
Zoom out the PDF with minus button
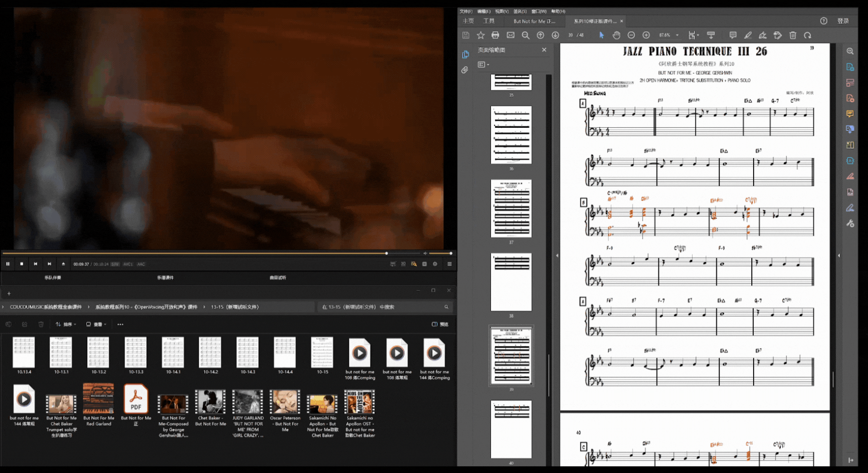631,35
